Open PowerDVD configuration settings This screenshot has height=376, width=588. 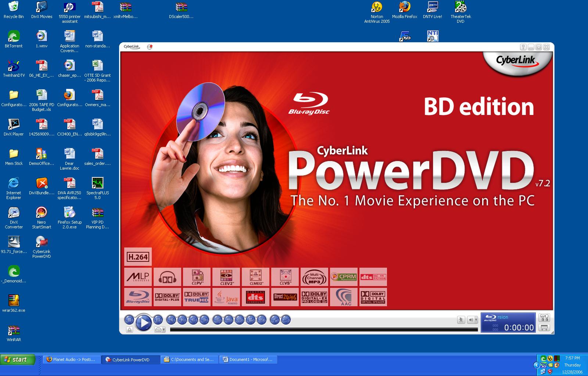[544, 318]
